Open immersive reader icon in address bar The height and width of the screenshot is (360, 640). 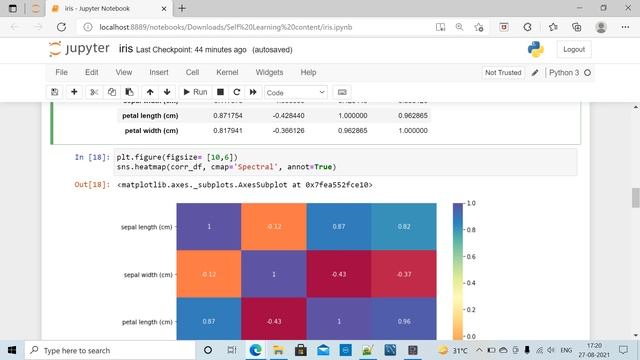(440, 27)
